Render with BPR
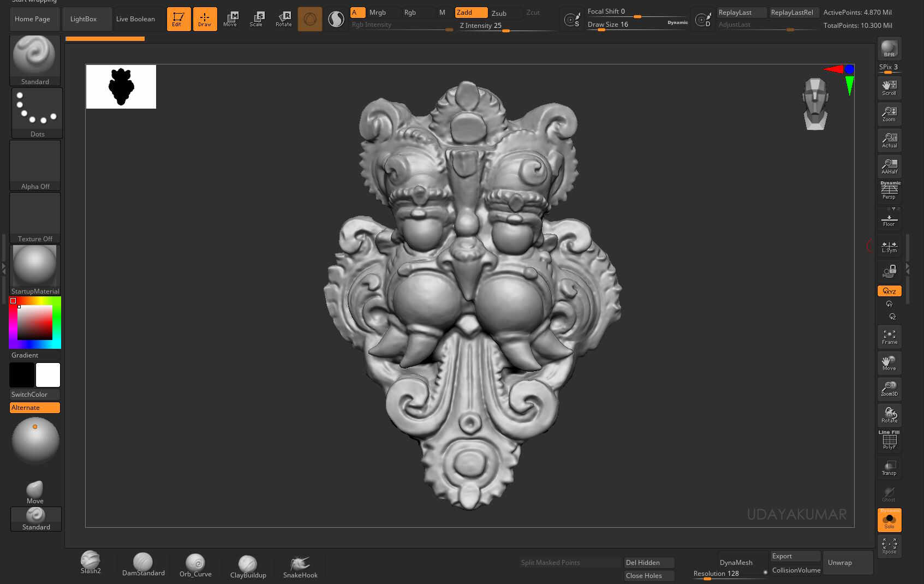Screen dimensions: 924x584 coord(889,49)
